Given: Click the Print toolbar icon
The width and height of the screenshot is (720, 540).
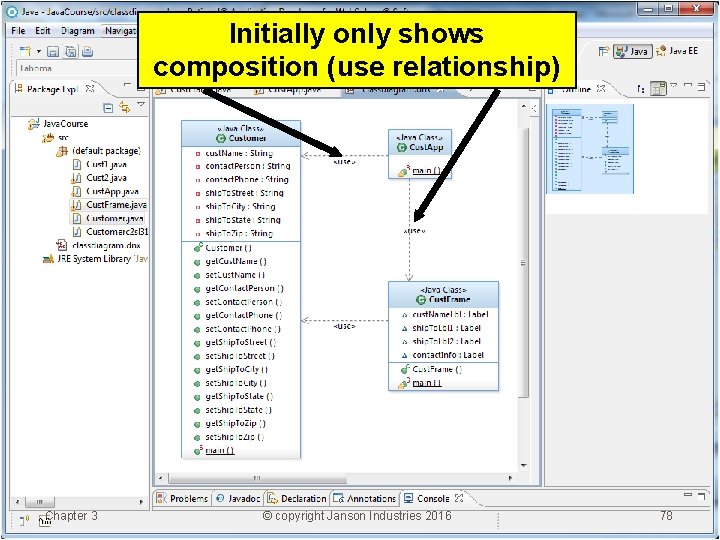Looking at the screenshot, I should 88,51.
